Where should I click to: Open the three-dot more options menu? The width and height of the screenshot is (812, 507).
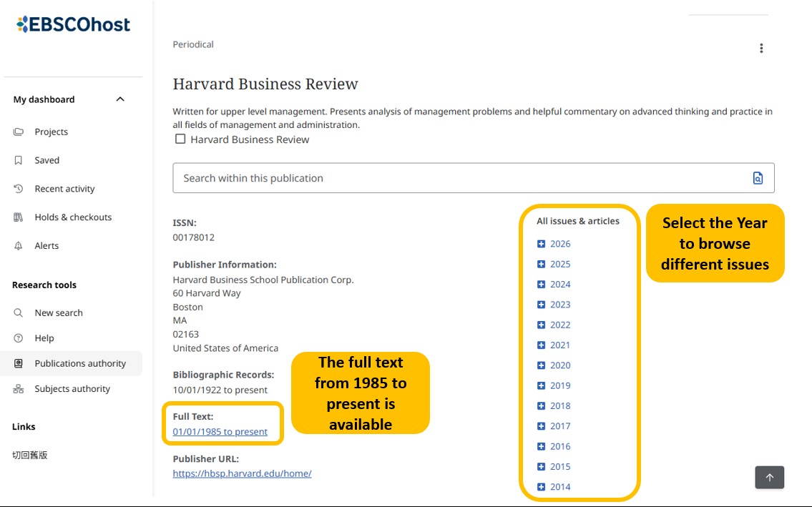click(761, 48)
